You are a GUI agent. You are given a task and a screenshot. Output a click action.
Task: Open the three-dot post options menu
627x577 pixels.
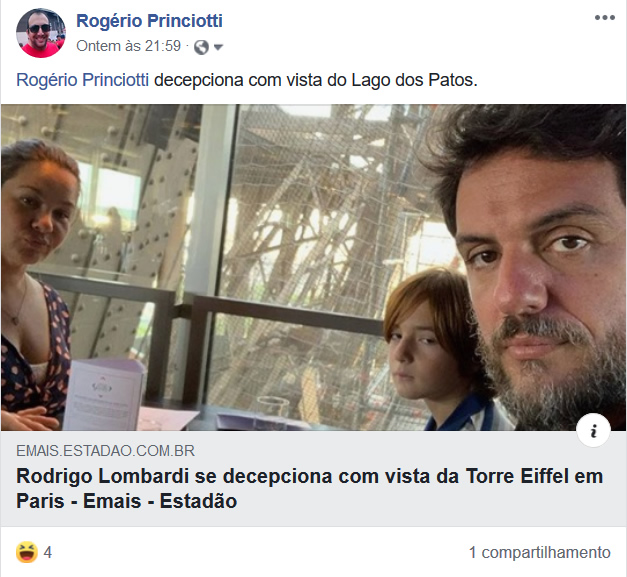605,18
